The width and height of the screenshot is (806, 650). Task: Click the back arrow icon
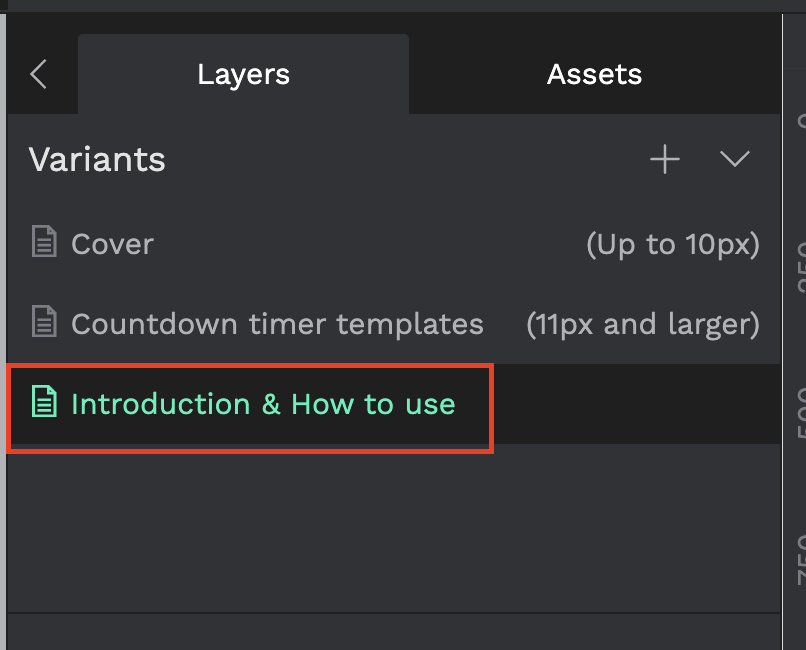[x=39, y=74]
